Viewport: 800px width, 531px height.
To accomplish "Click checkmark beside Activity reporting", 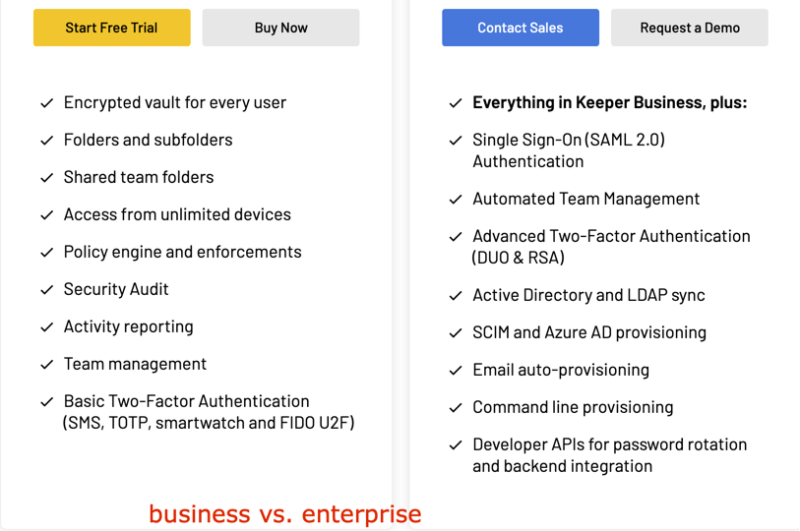I will [x=47, y=327].
